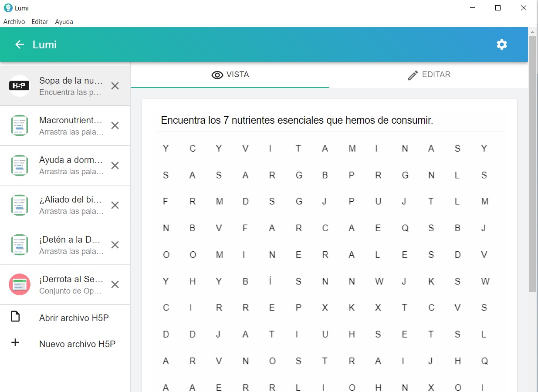Close the Ayuda a dorm… file entry
Viewport: 538px width, 392px height.
115,166
